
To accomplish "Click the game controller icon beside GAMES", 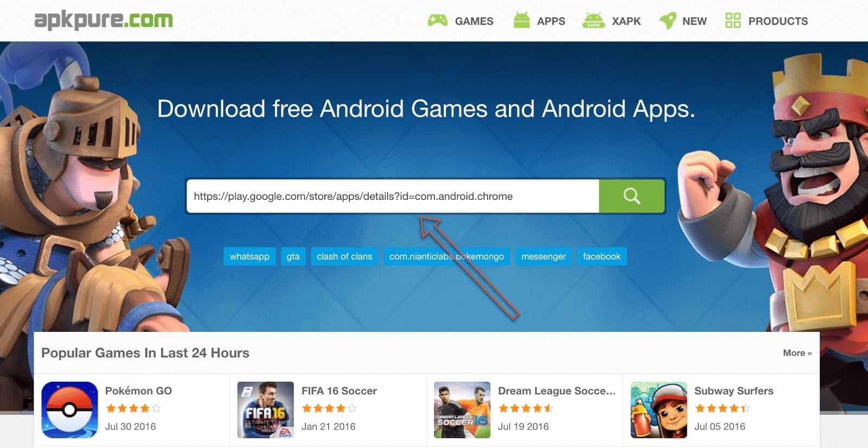I will pos(438,21).
